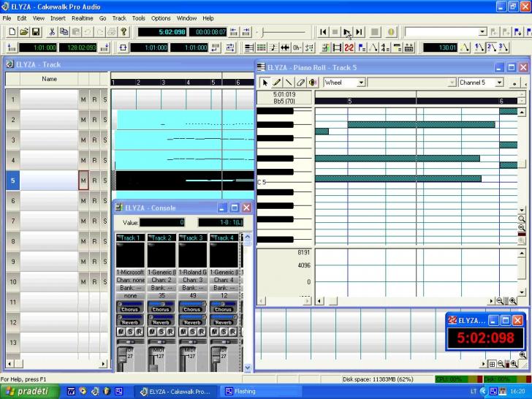532x399 pixels.
Task: Arm record for Track 3 in Console
Action: [x=202, y=332]
